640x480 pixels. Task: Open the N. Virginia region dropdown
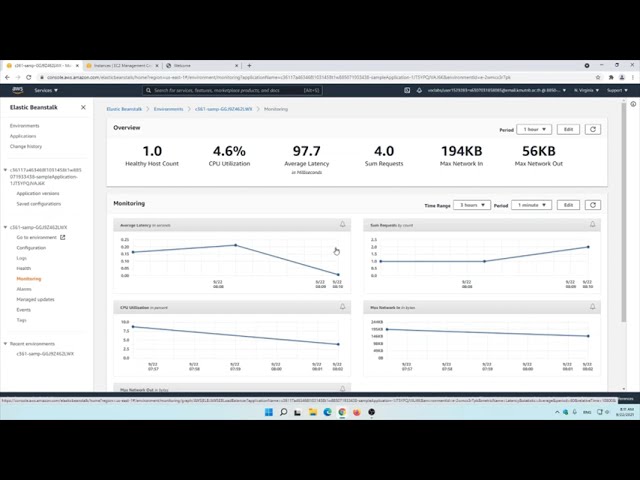tap(586, 90)
